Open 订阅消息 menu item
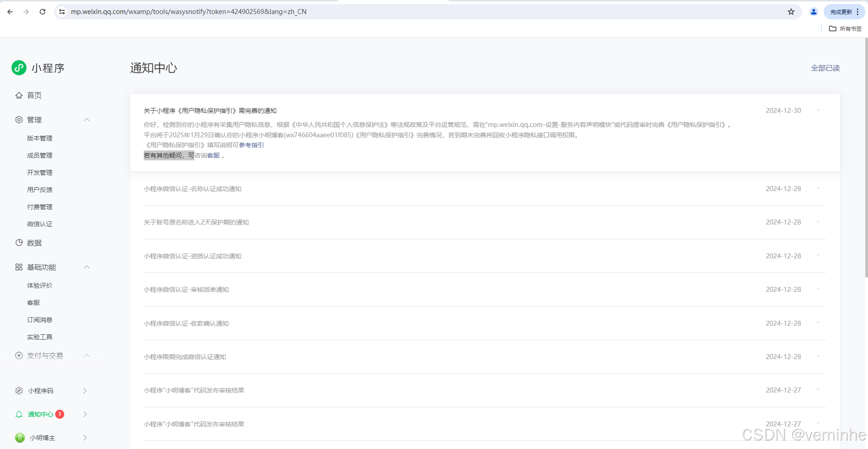The width and height of the screenshot is (868, 449). point(40,320)
